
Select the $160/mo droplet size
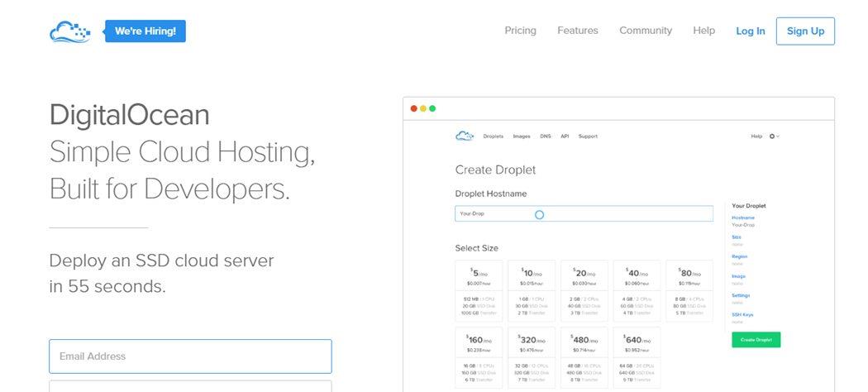point(479,357)
